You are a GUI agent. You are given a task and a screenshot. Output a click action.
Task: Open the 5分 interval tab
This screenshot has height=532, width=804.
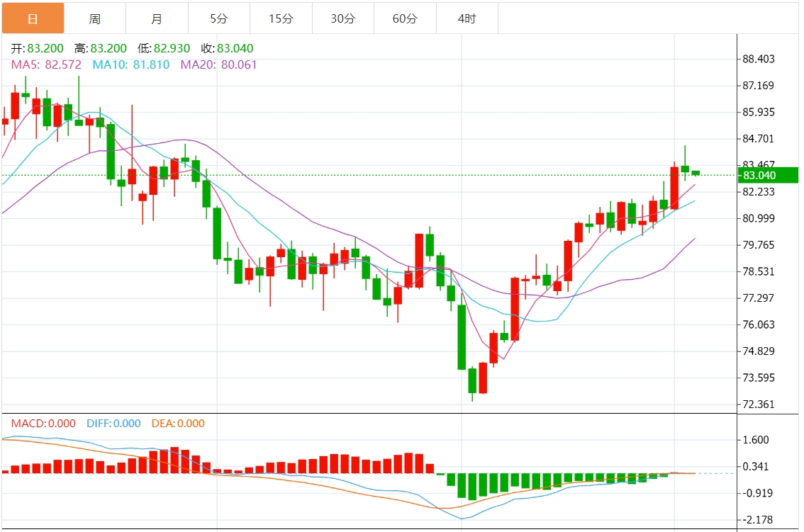[219, 18]
